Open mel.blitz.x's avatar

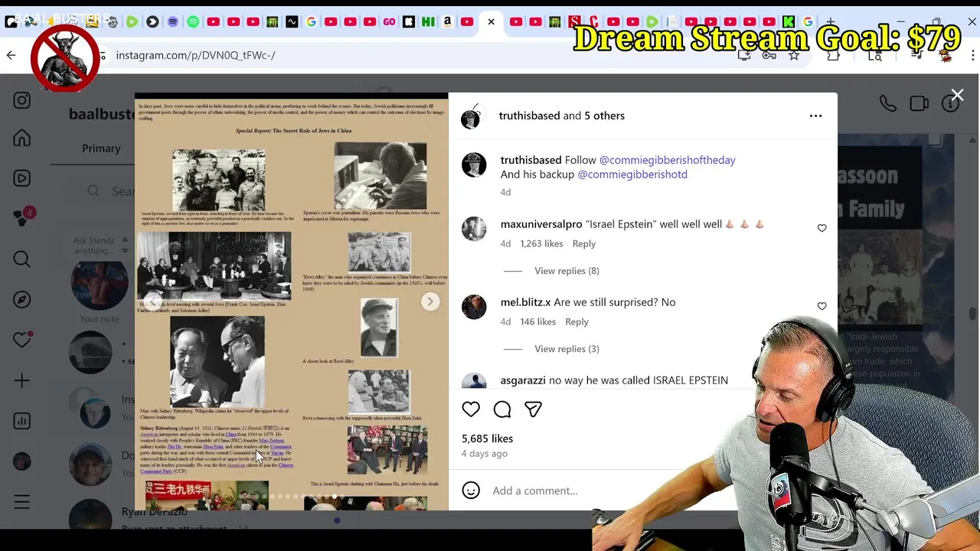[474, 307]
